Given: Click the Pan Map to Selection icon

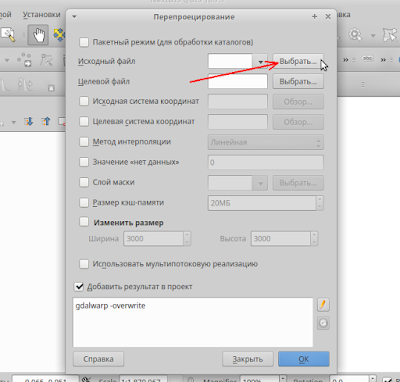Looking at the screenshot, I should tap(60, 35).
